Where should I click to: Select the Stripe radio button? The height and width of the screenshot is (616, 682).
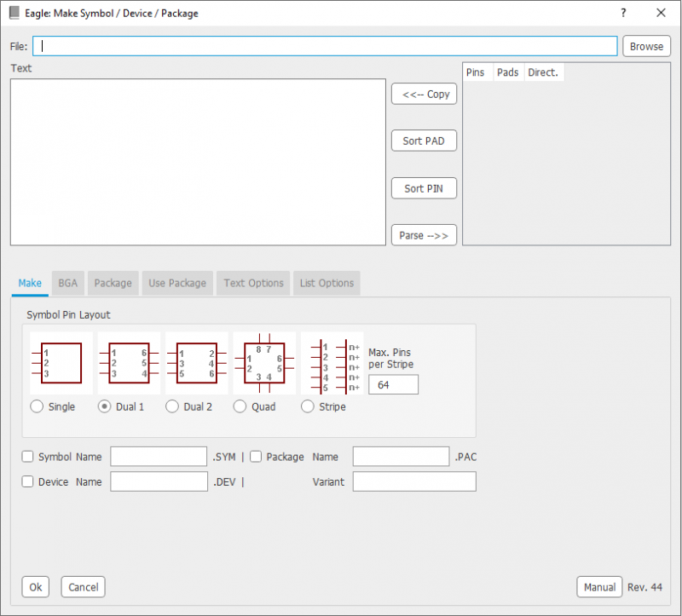(x=308, y=407)
